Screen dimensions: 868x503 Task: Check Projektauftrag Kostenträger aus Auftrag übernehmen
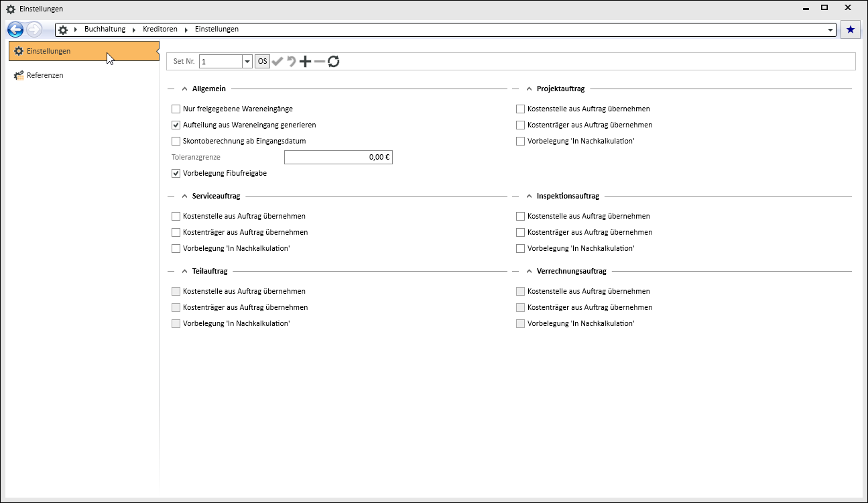pyautogui.click(x=521, y=125)
